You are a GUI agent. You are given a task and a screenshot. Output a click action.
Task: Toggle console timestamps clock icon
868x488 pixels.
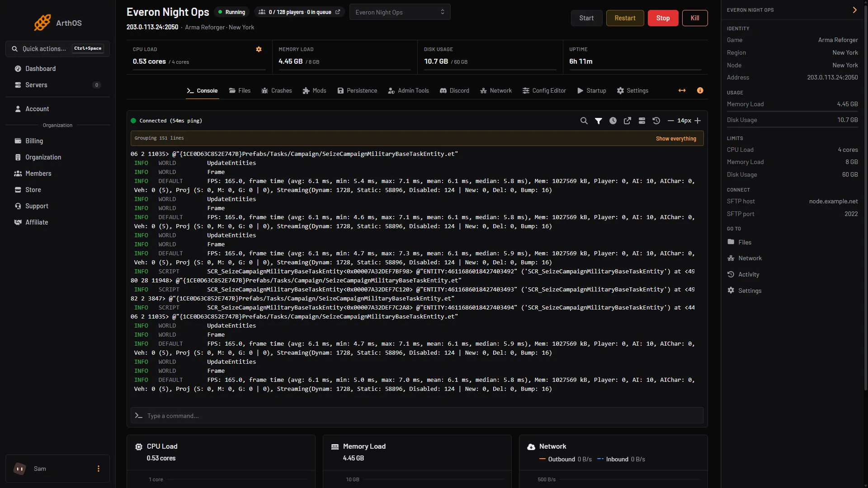pyautogui.click(x=613, y=121)
